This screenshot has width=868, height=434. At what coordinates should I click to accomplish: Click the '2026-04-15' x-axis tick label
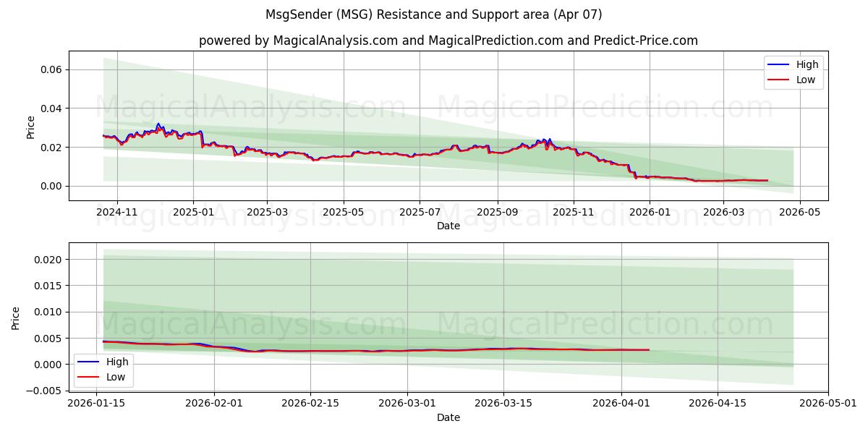pos(717,404)
